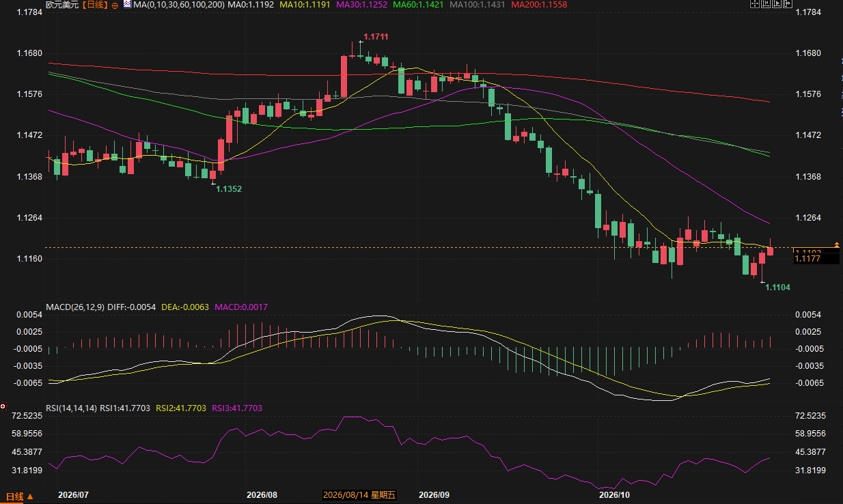Click the exit-arrow chart icon in top toolbar
The height and width of the screenshot is (504, 843).
[788, 4]
